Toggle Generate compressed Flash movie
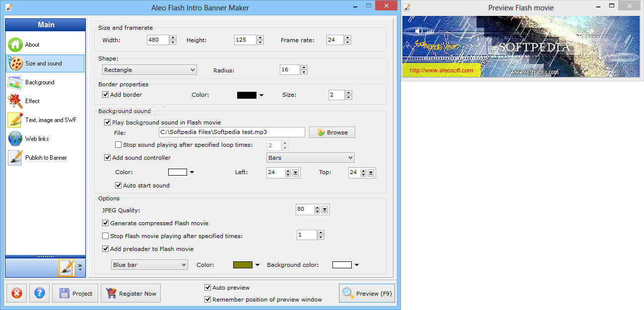 (x=105, y=223)
